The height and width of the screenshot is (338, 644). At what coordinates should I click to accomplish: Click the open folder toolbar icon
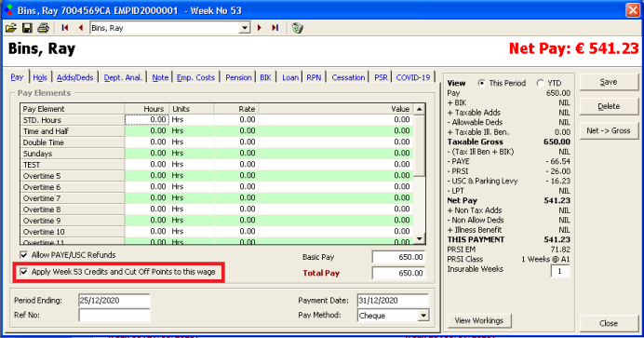coord(11,28)
